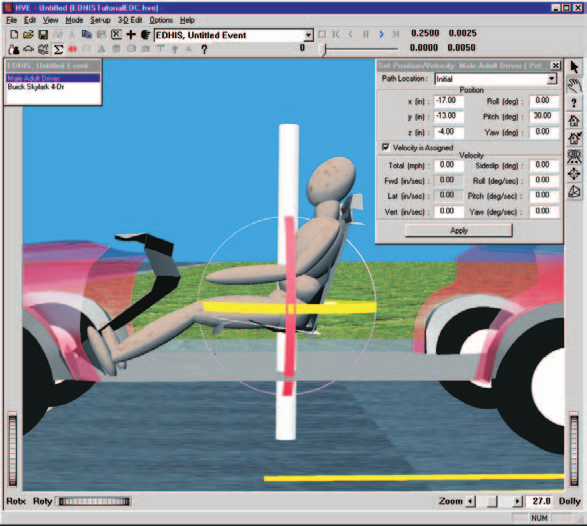The width and height of the screenshot is (587, 526).
Task: Play the event forward
Action: click(x=381, y=34)
